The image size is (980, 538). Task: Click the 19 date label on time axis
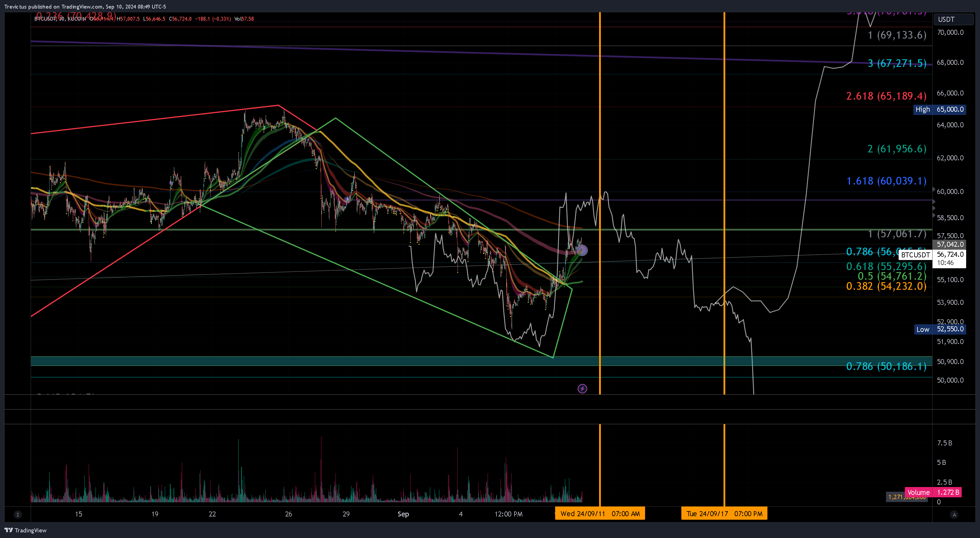[155, 514]
